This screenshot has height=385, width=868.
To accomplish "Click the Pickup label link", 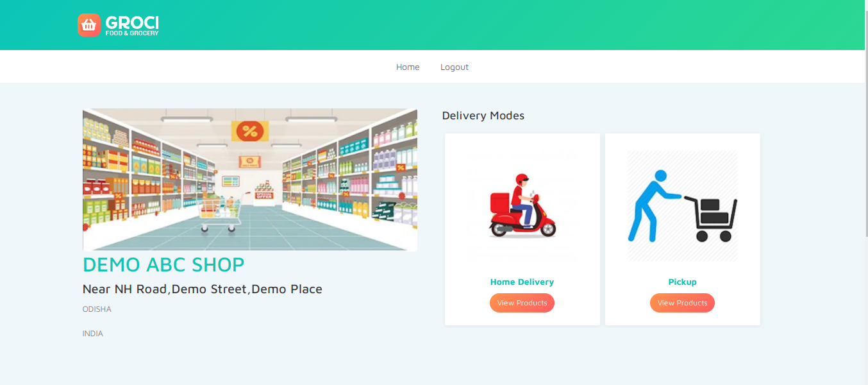I will [x=682, y=282].
